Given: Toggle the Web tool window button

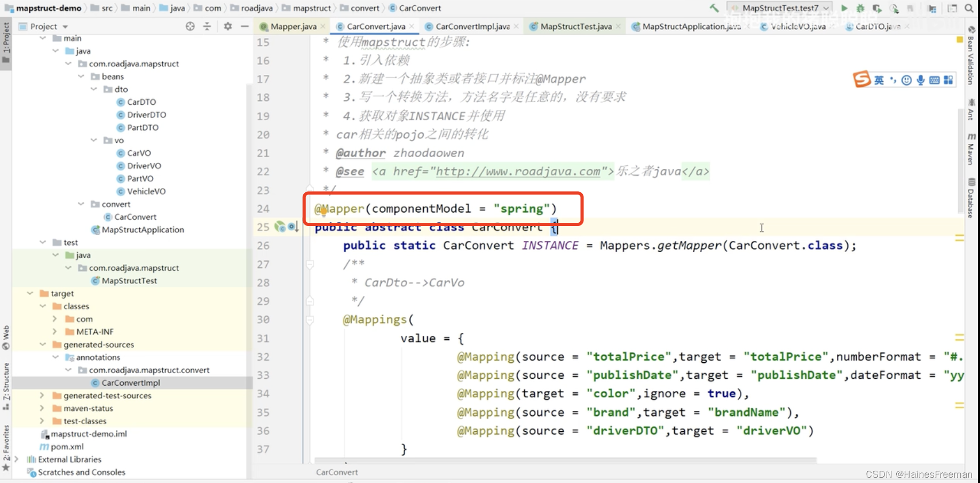Looking at the screenshot, I should click(6, 338).
